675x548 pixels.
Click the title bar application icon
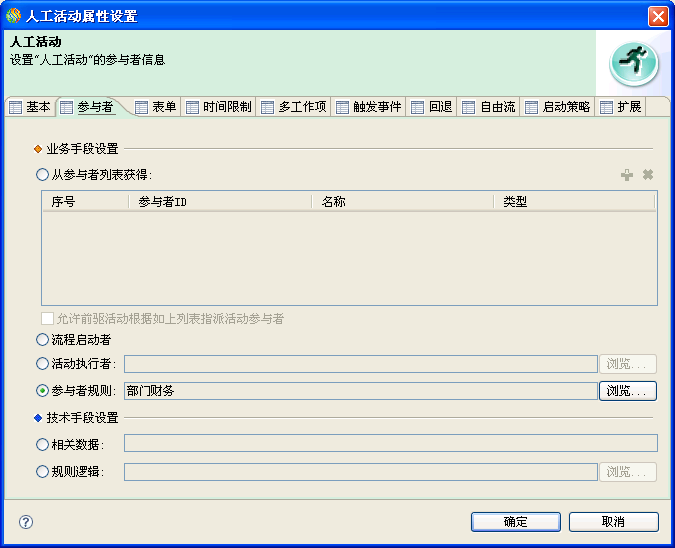(13, 15)
